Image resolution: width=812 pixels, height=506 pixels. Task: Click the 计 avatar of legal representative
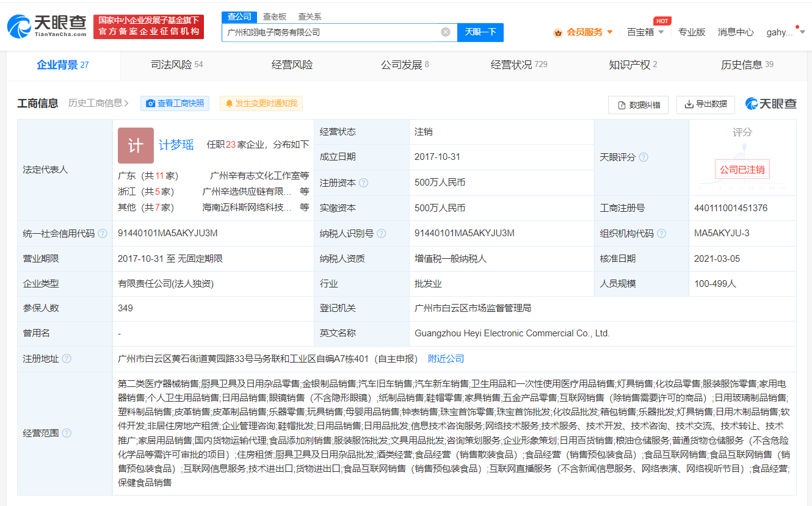click(136, 145)
